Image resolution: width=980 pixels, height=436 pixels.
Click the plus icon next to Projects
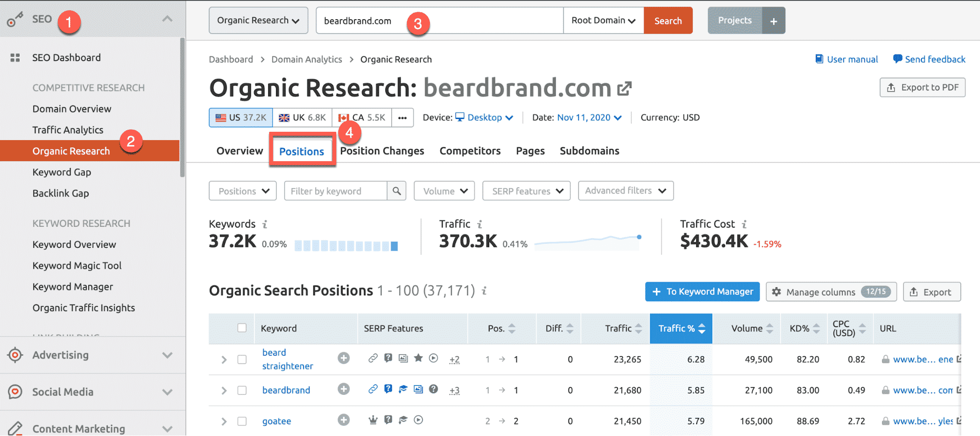(x=773, y=21)
